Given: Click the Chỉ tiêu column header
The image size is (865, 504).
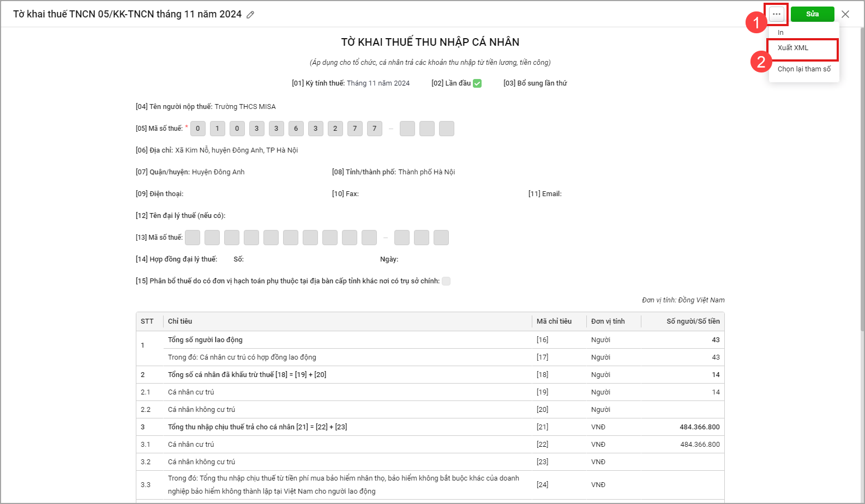Looking at the screenshot, I should tap(180, 321).
